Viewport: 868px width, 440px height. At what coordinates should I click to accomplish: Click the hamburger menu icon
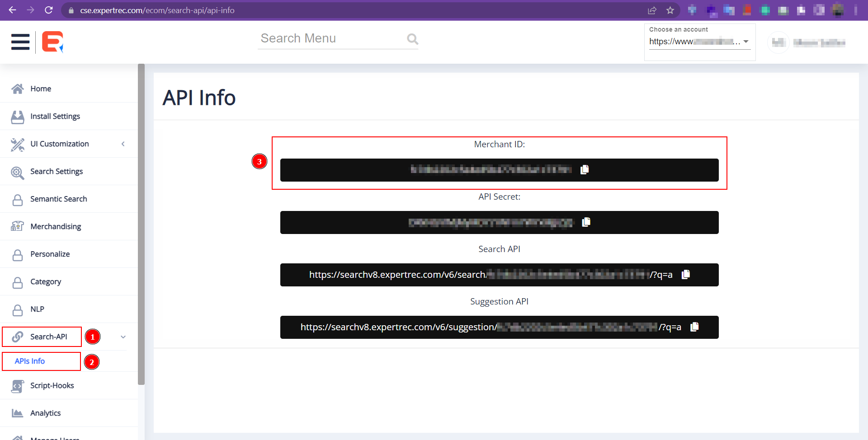pos(20,42)
